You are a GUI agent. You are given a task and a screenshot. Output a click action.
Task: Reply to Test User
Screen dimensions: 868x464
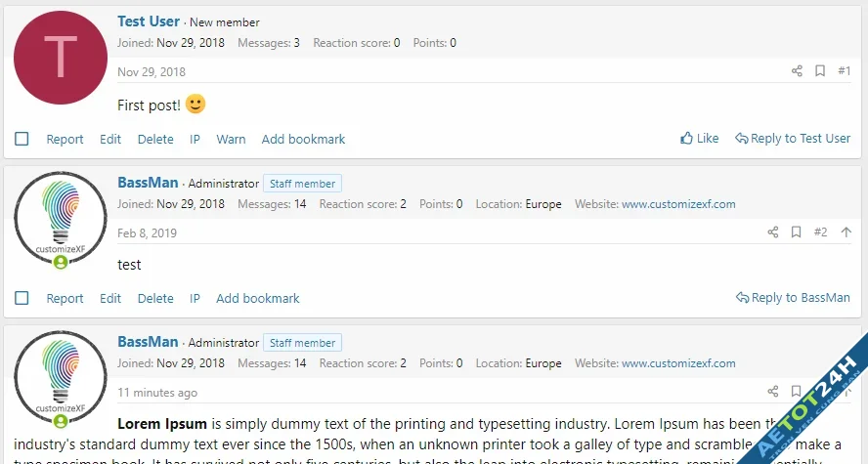[793, 139]
